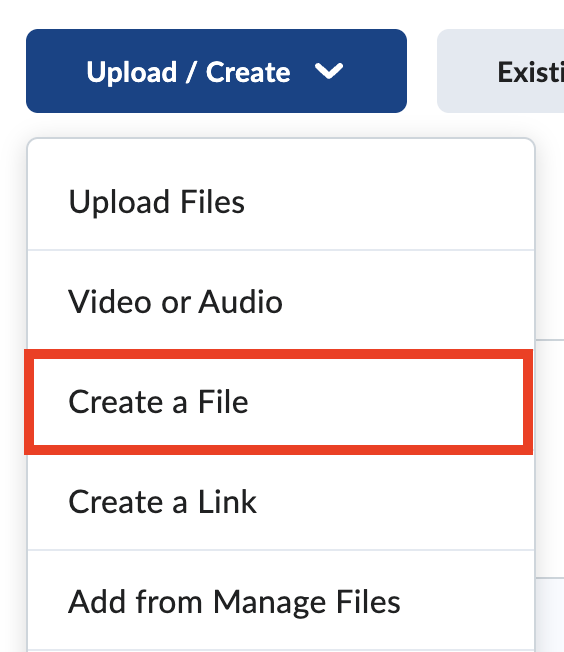Screen dimensions: 564x652
Task: Open the Upload / Create dropdown button
Action: tap(216, 71)
